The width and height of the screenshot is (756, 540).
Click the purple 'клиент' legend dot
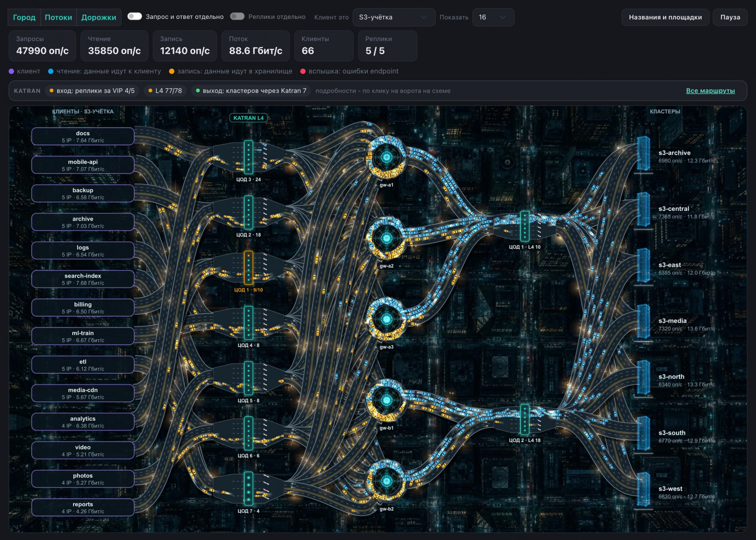point(12,71)
